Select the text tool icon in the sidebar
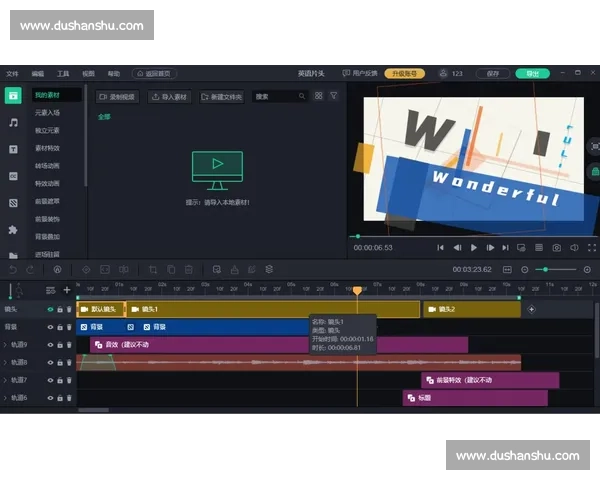 [x=13, y=149]
